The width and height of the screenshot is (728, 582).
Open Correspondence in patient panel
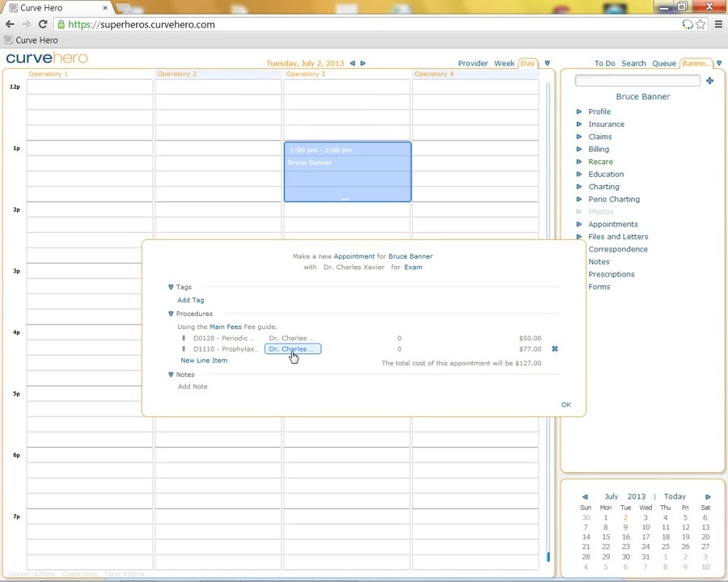[x=618, y=249]
